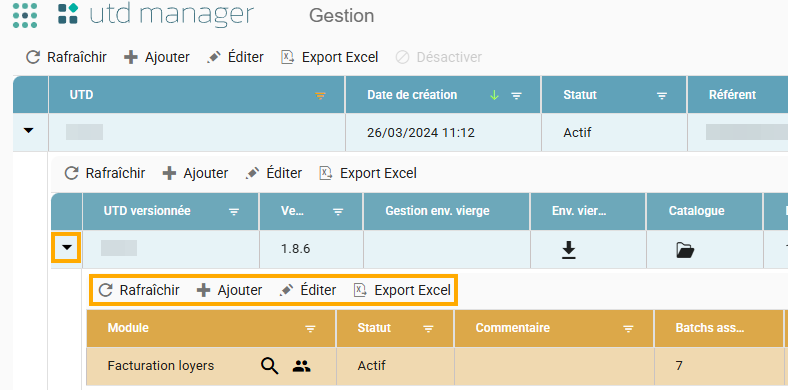The width and height of the screenshot is (788, 390).
Task: Collapse the top UTD row arrow
Action: 29,131
